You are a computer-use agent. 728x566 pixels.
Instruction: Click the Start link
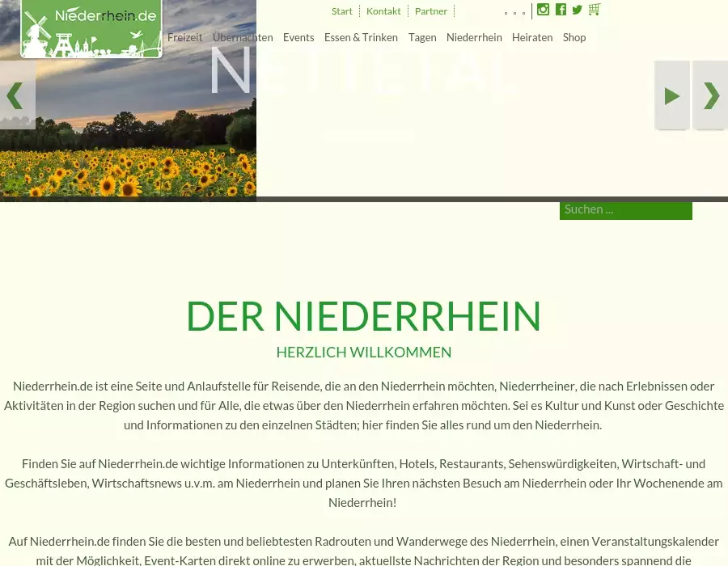click(x=342, y=11)
